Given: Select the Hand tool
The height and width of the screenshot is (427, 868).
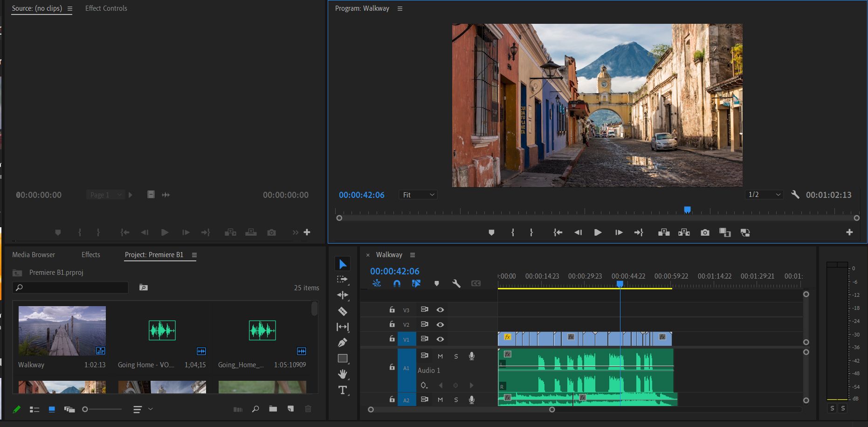Looking at the screenshot, I should [343, 374].
